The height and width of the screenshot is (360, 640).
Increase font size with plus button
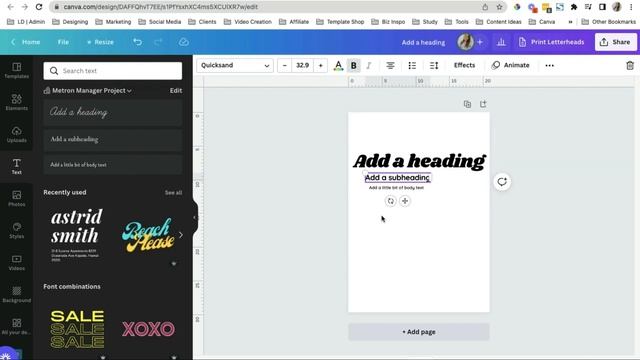click(x=320, y=65)
